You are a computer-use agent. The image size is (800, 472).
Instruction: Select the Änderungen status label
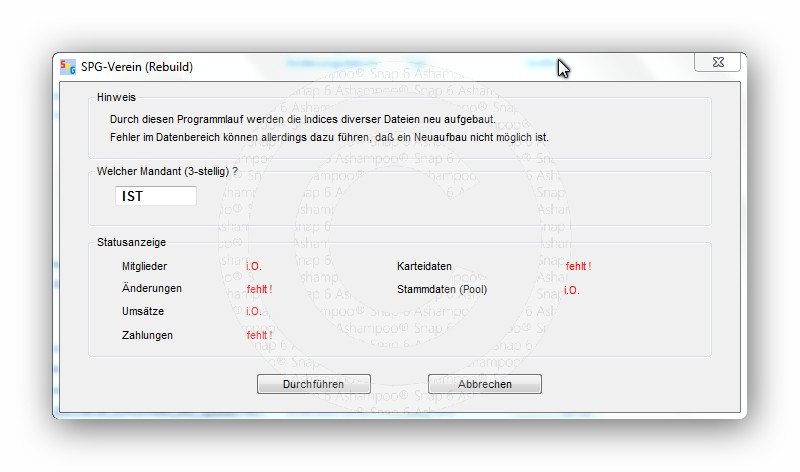pos(151,289)
